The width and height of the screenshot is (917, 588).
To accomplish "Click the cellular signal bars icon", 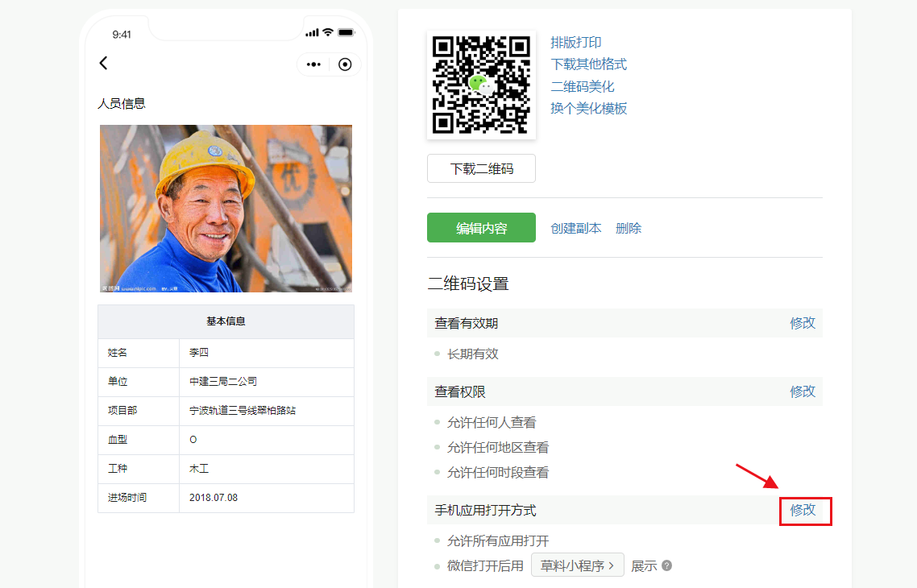I will pyautogui.click(x=313, y=33).
